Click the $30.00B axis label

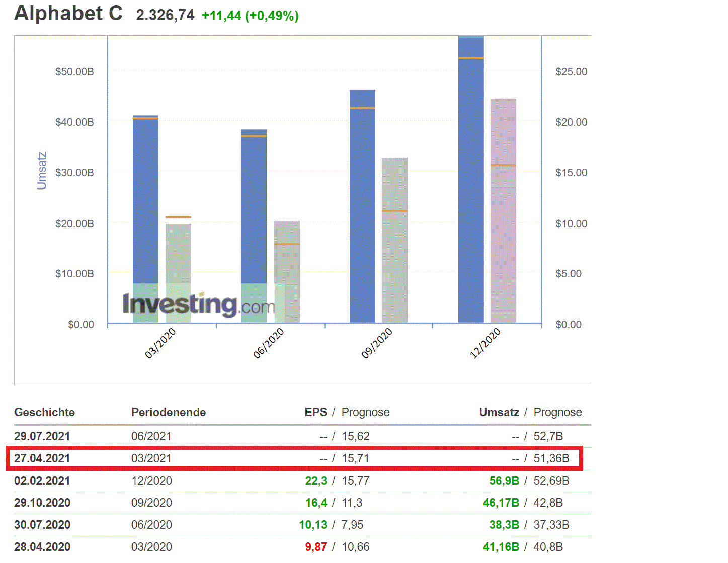74,173
